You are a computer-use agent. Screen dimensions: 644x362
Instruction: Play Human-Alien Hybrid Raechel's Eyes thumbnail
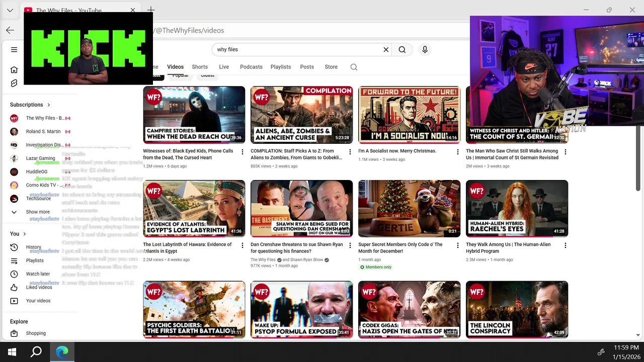point(517,209)
